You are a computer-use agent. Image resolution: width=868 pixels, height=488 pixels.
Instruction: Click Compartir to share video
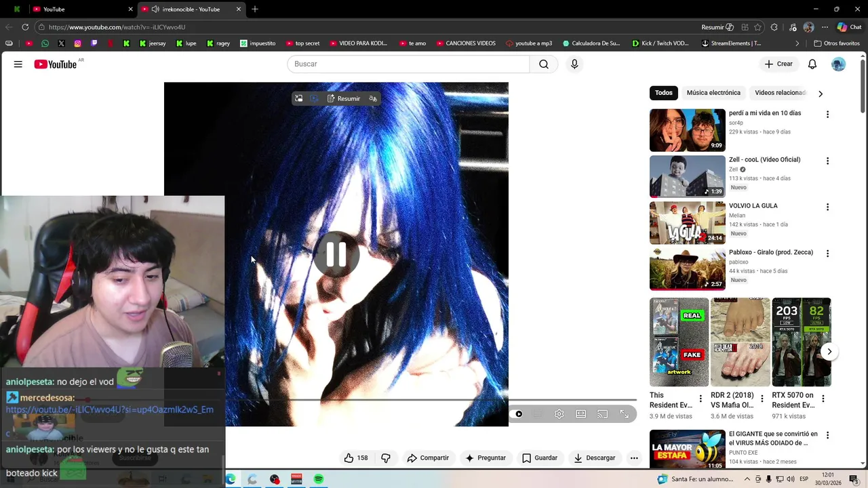pos(428,458)
